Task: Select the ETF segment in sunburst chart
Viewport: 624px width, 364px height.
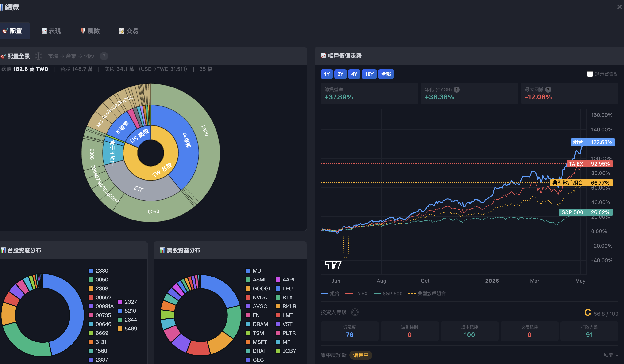Action: (139, 189)
